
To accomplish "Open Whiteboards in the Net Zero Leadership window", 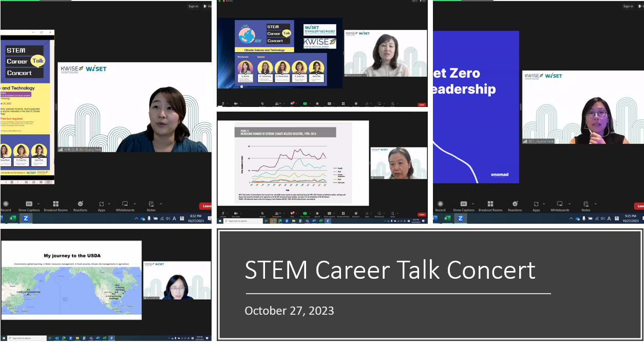I will click(x=560, y=206).
